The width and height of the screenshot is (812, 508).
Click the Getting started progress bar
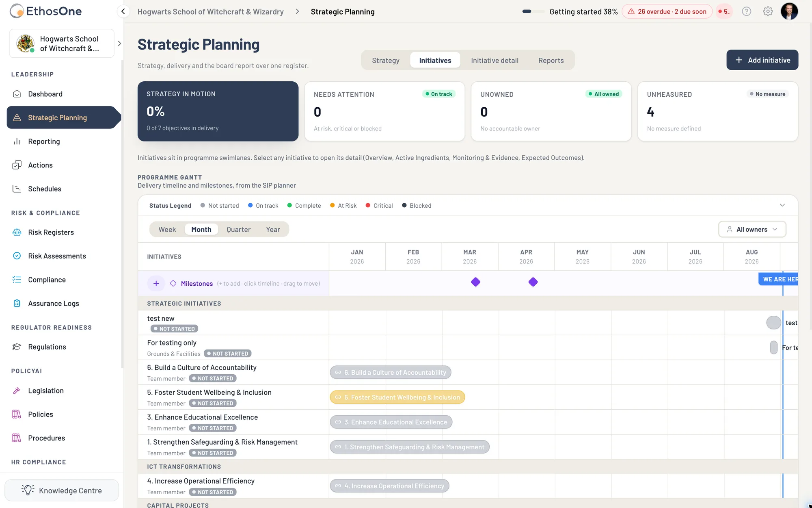coord(533,11)
